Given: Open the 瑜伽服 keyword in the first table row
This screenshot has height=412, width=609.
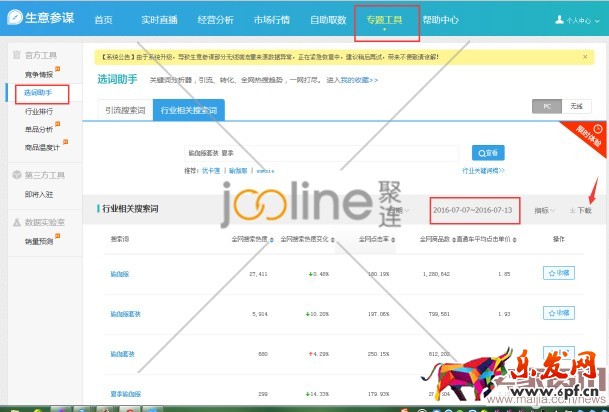Looking at the screenshot, I should click(x=120, y=274).
